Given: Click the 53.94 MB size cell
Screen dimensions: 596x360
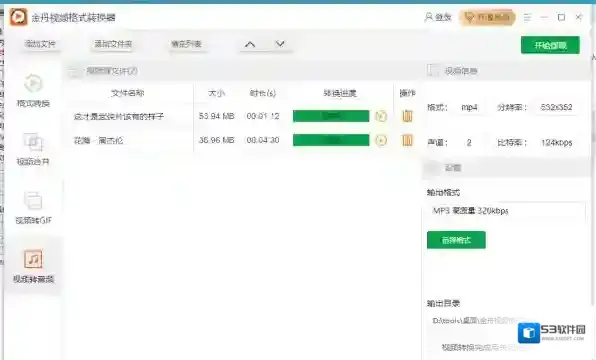Looking at the screenshot, I should pyautogui.click(x=216, y=116).
